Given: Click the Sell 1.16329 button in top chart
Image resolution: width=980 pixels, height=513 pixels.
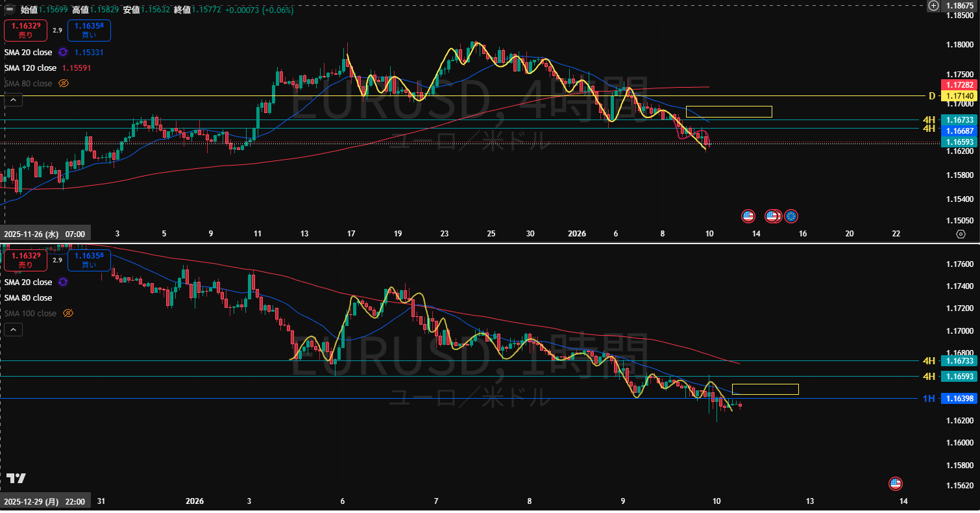Looking at the screenshot, I should 25,31.
